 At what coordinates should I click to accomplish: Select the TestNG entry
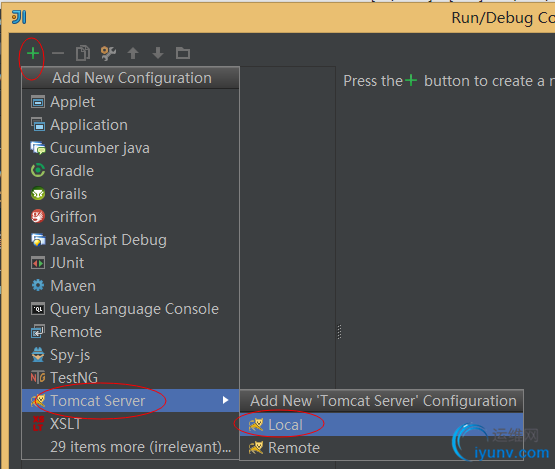click(131, 378)
